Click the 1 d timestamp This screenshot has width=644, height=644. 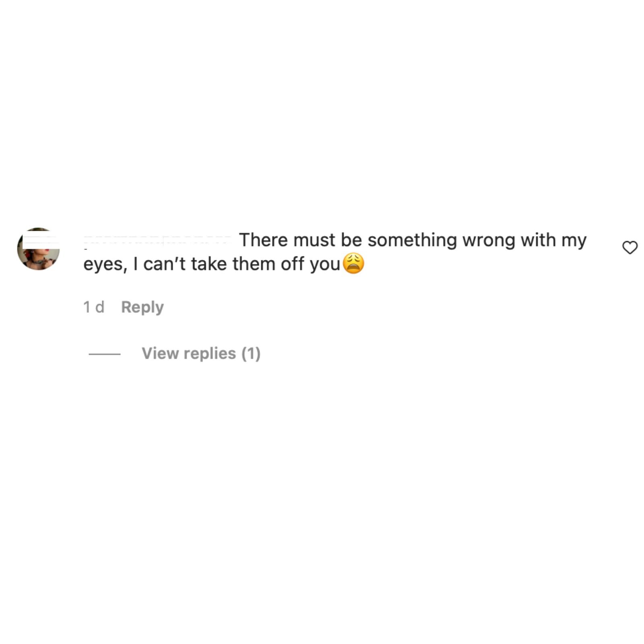pos(93,307)
